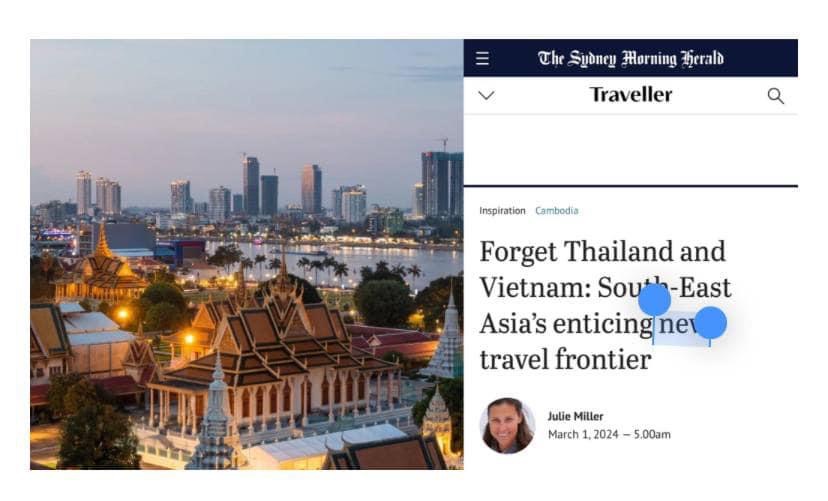Click the right text selection handle

tap(710, 323)
